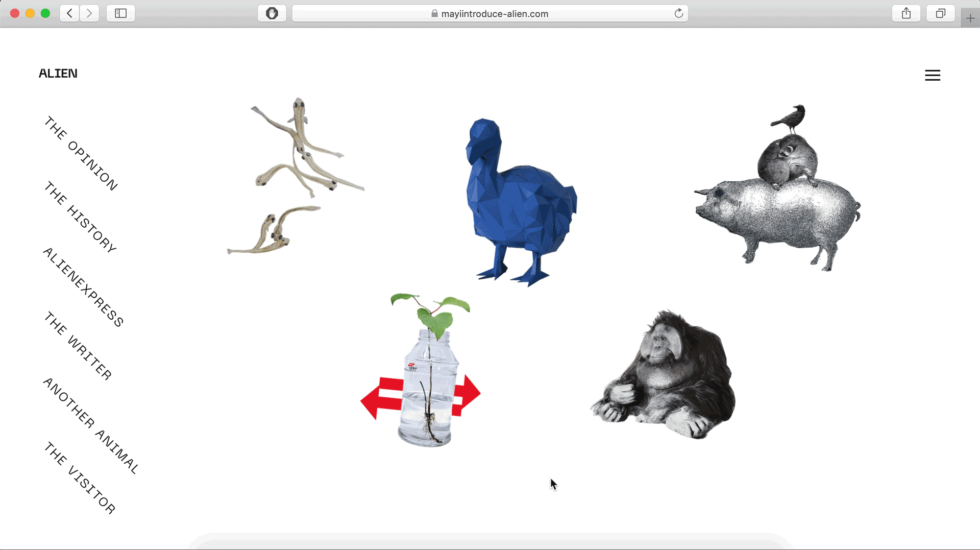This screenshot has height=550, width=980.
Task: Open THE HISTORY link
Action: point(80,217)
